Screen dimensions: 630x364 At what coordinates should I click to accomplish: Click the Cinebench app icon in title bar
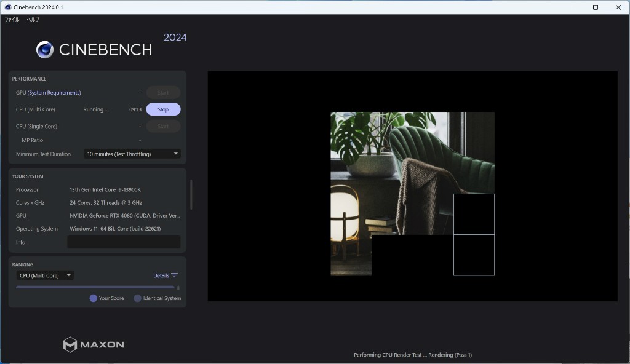pyautogui.click(x=7, y=7)
